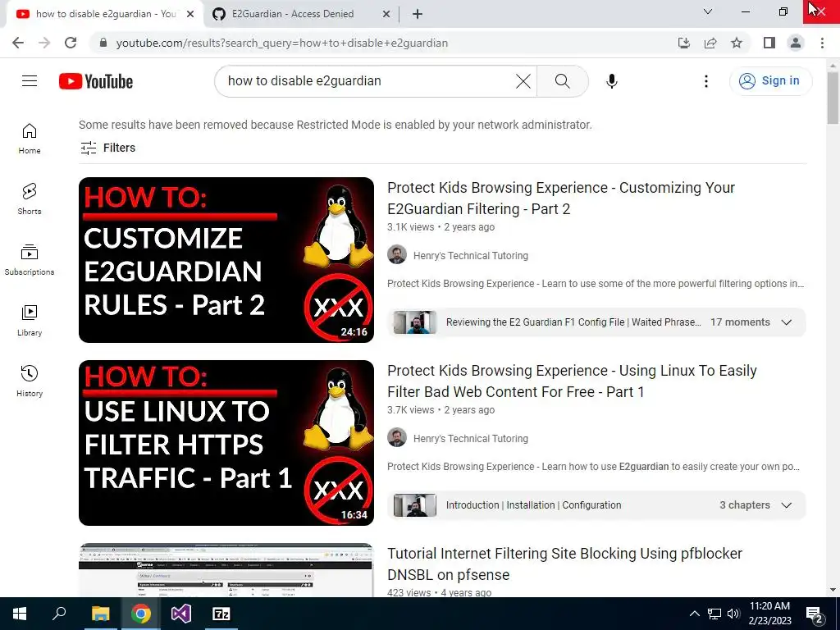This screenshot has height=630, width=840.
Task: Open the pfblocker DNSBL on pfsense title
Action: coord(564,564)
